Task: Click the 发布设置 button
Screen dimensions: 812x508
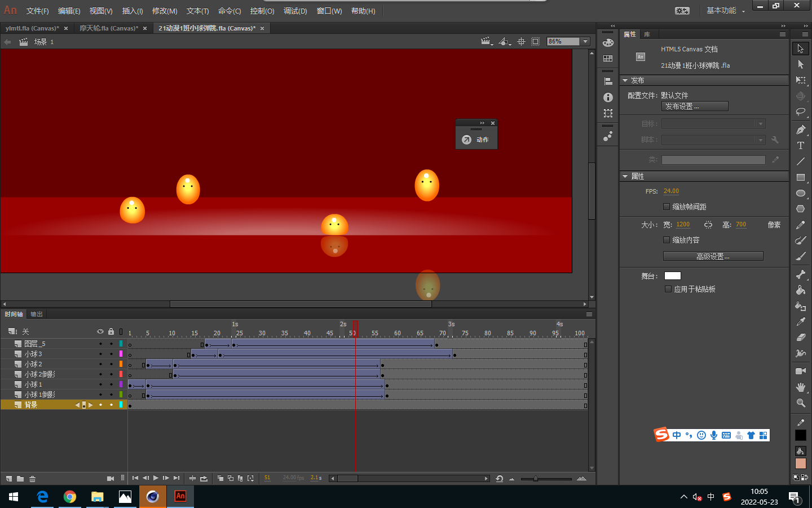Action: [695, 106]
